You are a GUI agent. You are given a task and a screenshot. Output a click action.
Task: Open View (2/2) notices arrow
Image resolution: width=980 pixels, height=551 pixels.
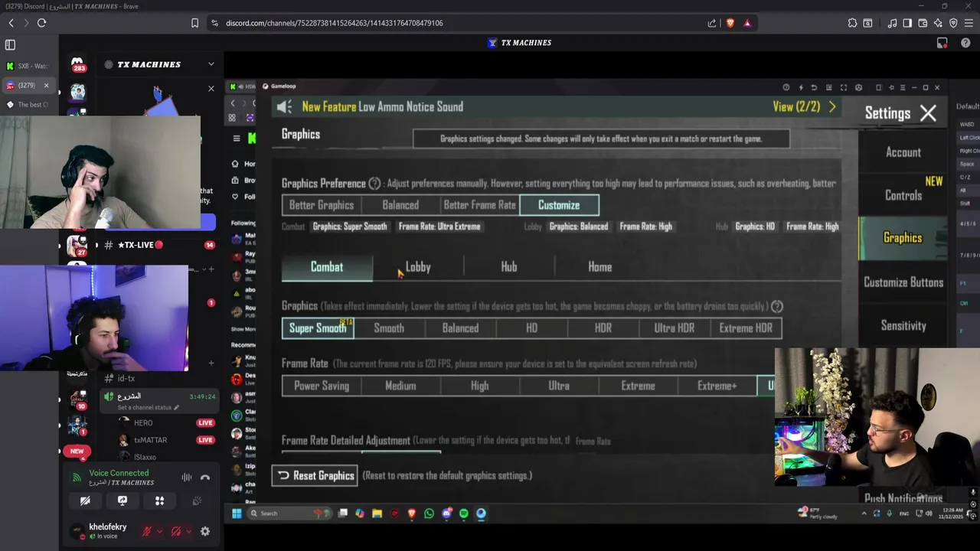[x=832, y=107]
